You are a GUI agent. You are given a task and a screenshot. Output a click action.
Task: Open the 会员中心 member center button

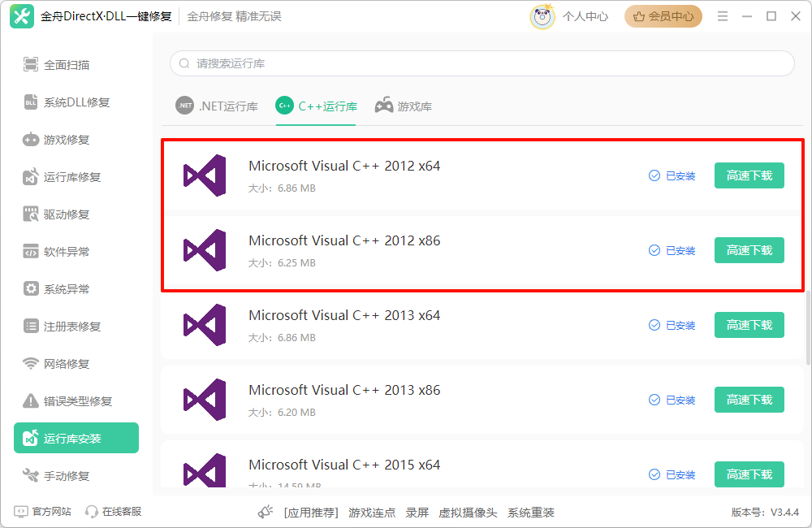(663, 16)
